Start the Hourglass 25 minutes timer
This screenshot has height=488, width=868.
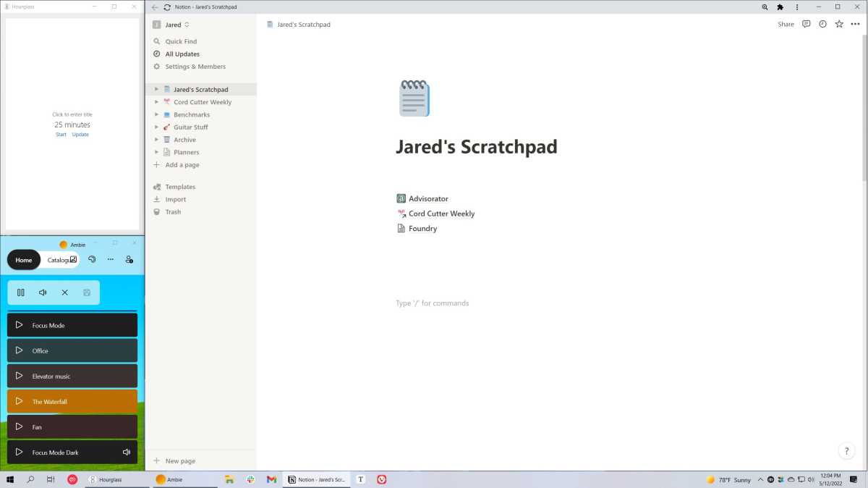pyautogui.click(x=61, y=135)
